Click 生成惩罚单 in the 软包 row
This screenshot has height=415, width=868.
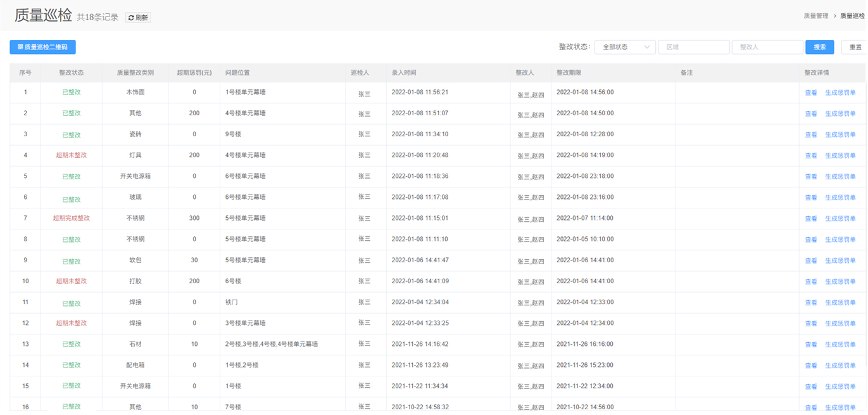tap(840, 260)
